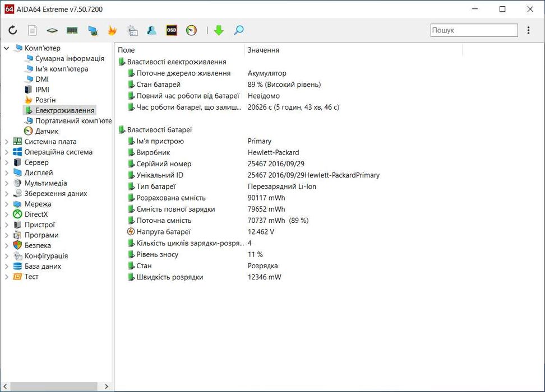Click the Напруга батареї lightning icon
The height and width of the screenshot is (392, 545).
pyautogui.click(x=131, y=232)
